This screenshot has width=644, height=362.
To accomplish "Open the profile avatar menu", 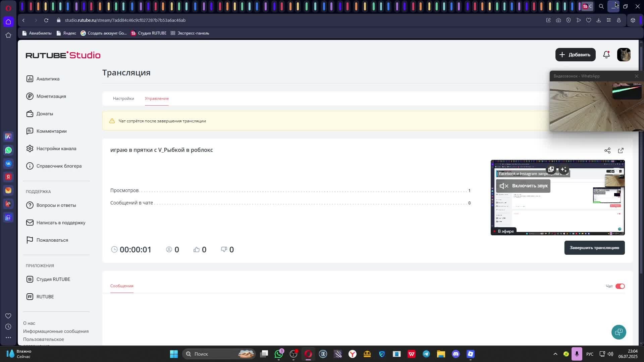I will pos(624,55).
